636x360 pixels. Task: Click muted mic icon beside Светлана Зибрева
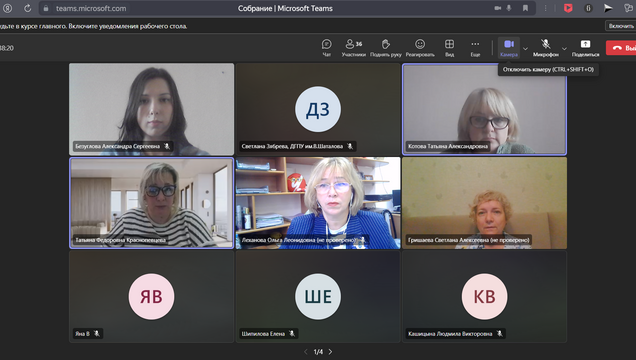pyautogui.click(x=350, y=146)
